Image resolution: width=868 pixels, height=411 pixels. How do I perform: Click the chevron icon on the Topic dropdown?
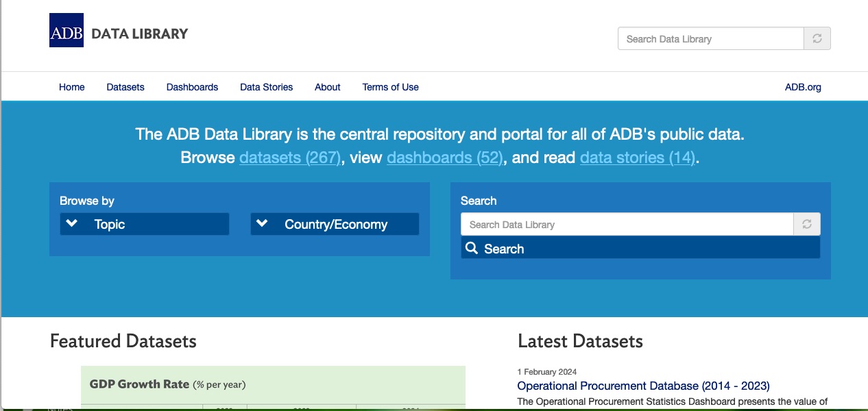72,224
